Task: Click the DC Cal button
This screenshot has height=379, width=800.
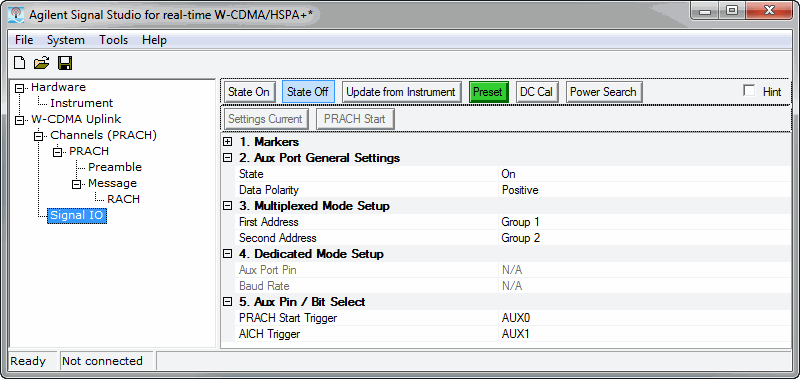Action: 536,92
